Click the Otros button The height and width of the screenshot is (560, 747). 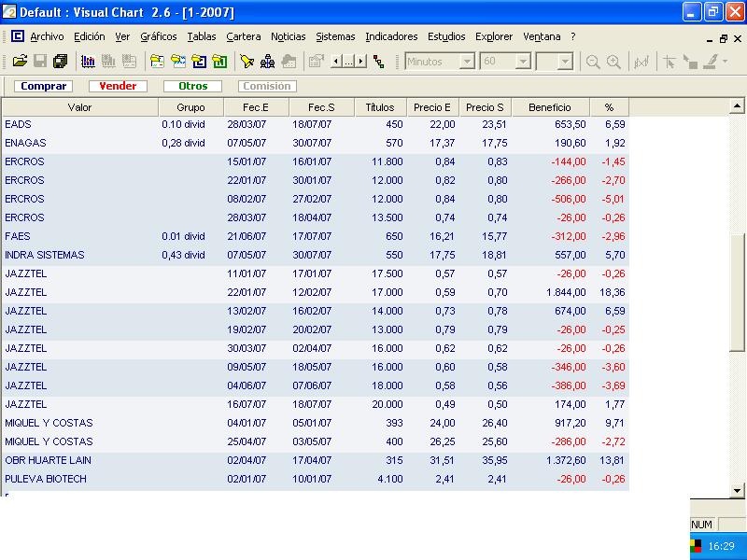[192, 86]
